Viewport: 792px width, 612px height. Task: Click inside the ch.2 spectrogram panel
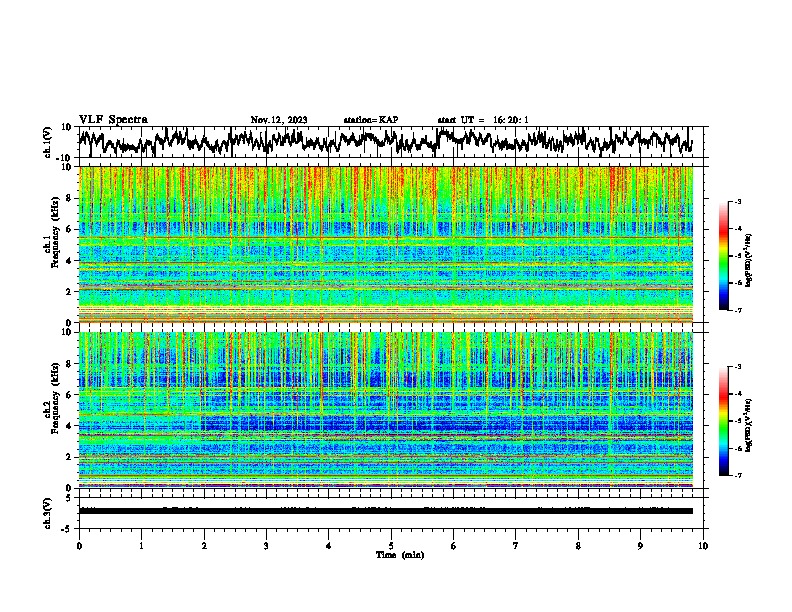tap(386, 410)
